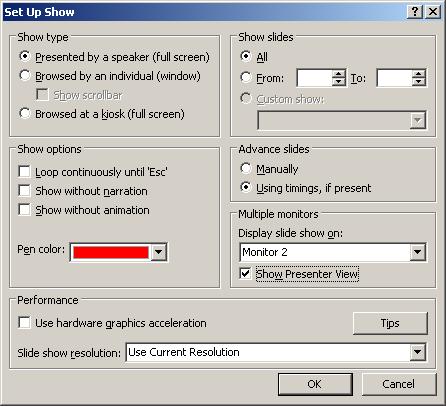
Task: Click the question mark help button
Action: pyautogui.click(x=415, y=12)
